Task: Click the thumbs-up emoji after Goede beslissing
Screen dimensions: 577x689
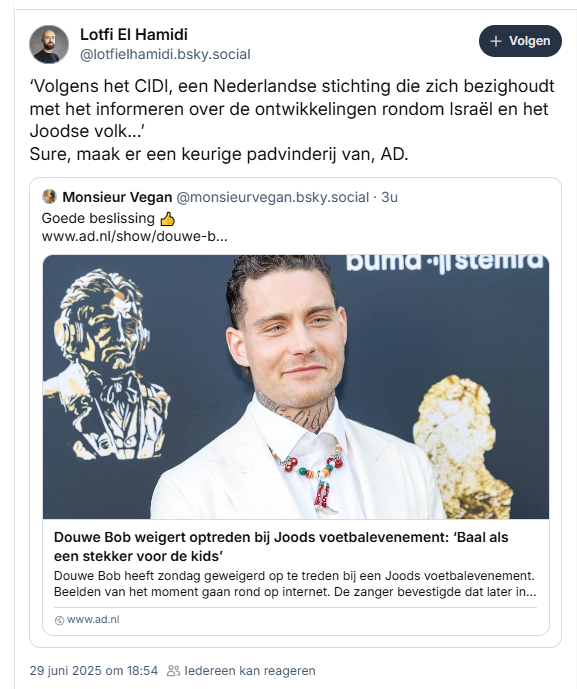Action: (167, 218)
